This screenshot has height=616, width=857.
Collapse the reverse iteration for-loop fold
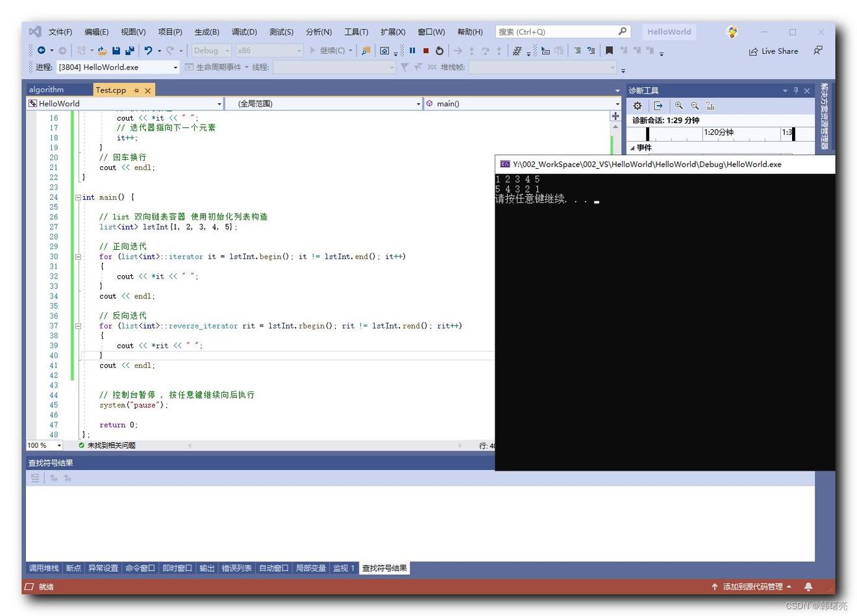[x=78, y=326]
